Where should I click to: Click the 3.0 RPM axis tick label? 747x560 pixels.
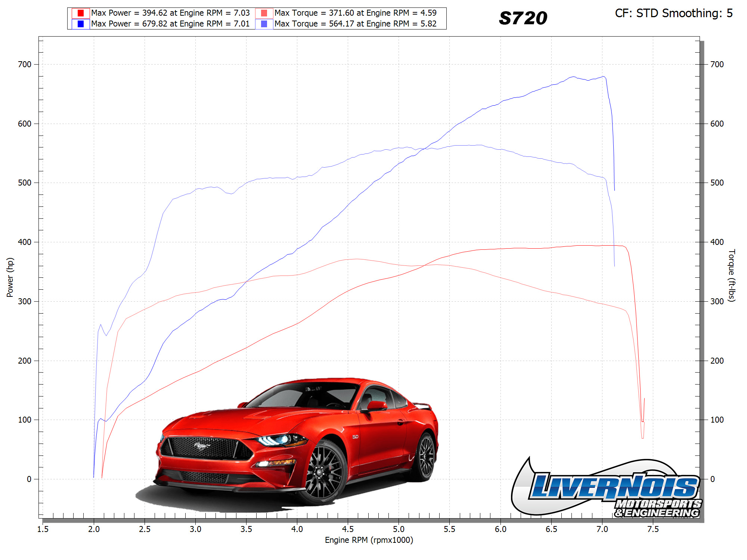(x=195, y=529)
